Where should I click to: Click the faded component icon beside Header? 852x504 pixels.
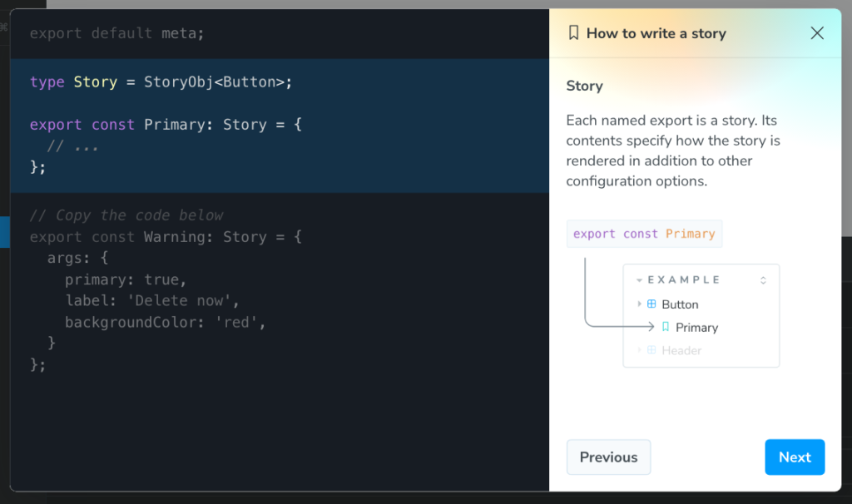pyautogui.click(x=651, y=350)
